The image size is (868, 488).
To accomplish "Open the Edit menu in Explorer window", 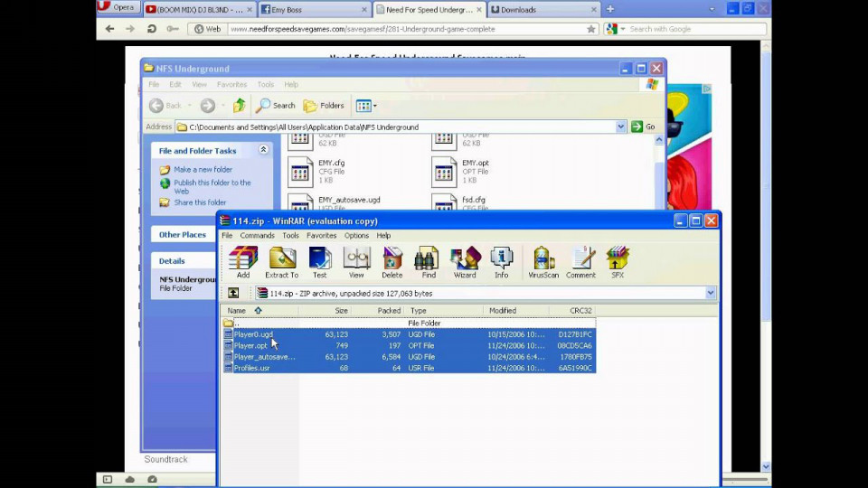I will pos(175,84).
